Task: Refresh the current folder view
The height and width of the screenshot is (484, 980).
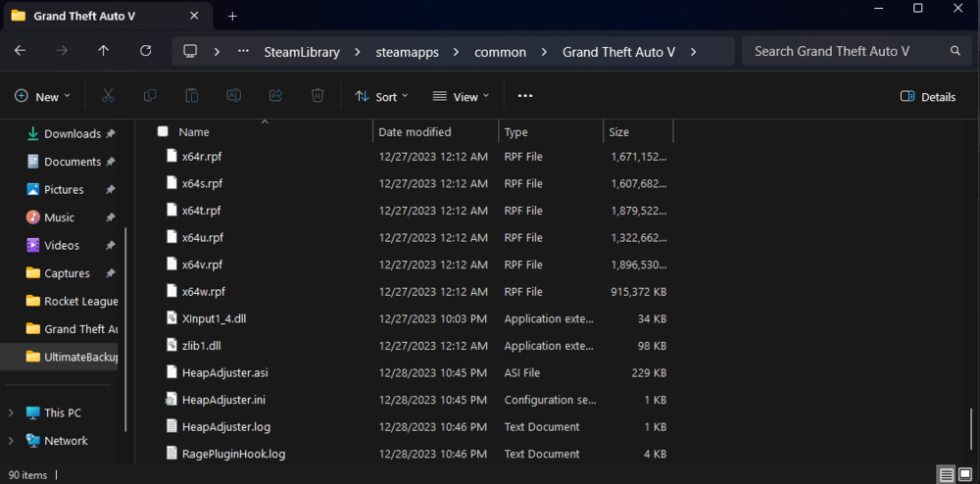Action: pos(146,51)
